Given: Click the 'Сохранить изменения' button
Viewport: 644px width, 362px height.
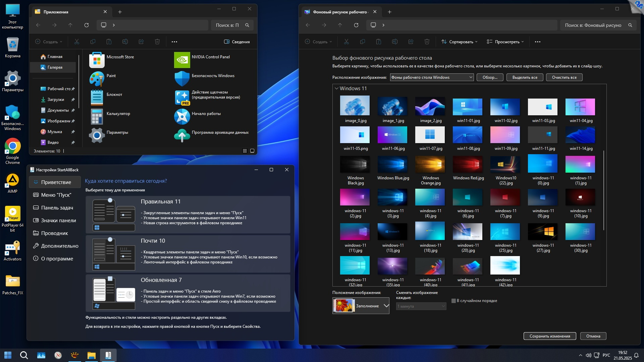Looking at the screenshot, I should [x=549, y=336].
